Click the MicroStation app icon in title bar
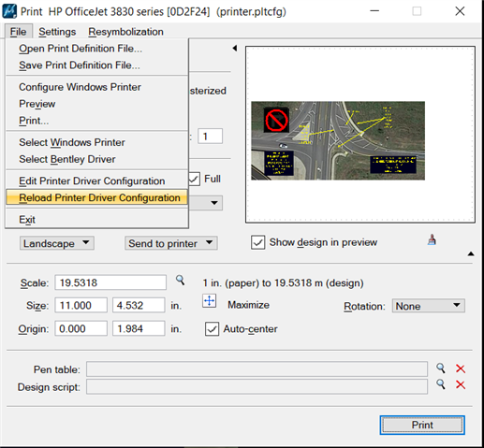Viewport: 484px width, 448px height. coord(9,11)
